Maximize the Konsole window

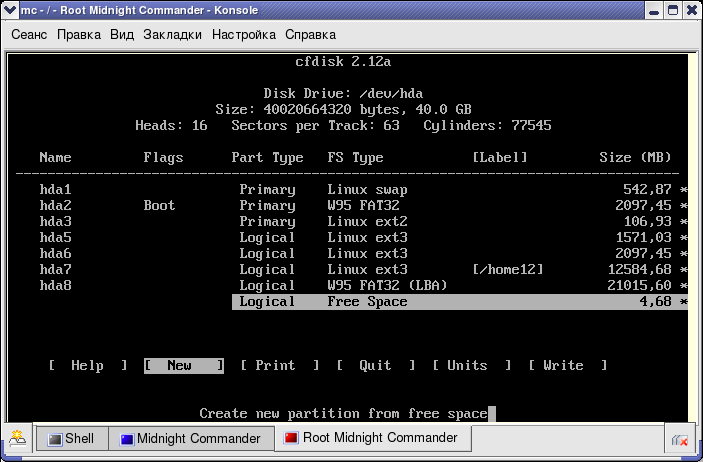673,10
